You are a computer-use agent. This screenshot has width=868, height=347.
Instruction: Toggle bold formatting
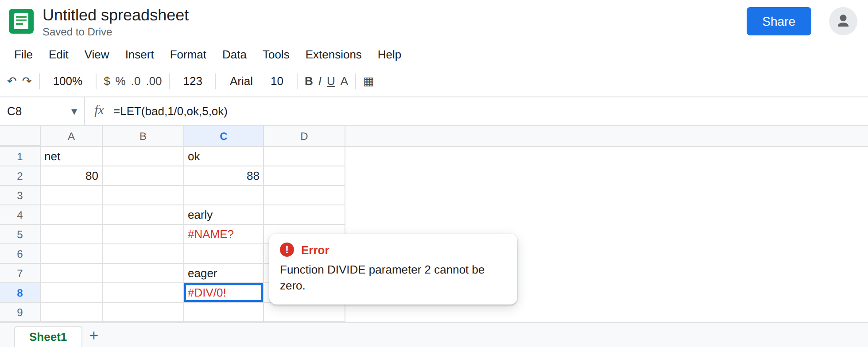click(x=309, y=81)
